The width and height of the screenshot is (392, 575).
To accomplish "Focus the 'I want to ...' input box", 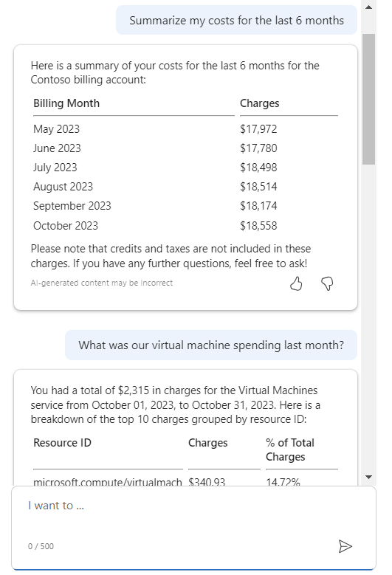I will tap(193, 528).
